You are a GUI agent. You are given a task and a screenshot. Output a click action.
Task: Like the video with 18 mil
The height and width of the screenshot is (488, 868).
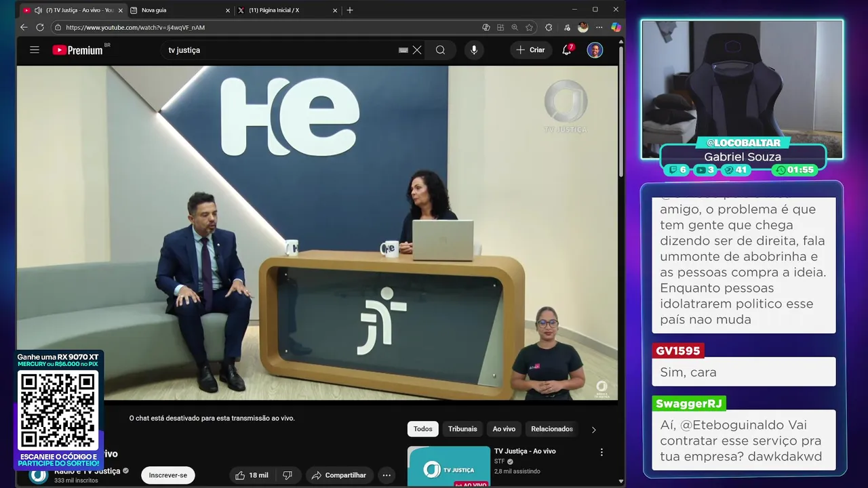point(252,475)
